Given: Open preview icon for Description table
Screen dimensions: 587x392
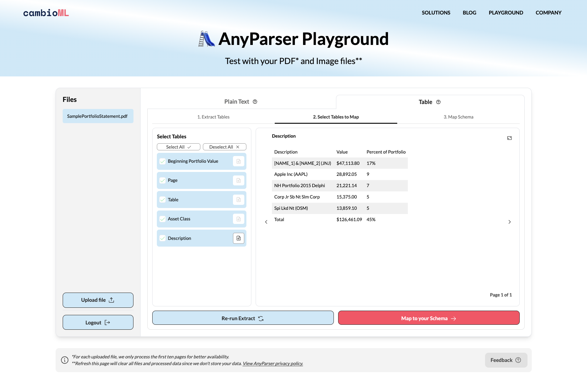Looking at the screenshot, I should tap(239, 238).
